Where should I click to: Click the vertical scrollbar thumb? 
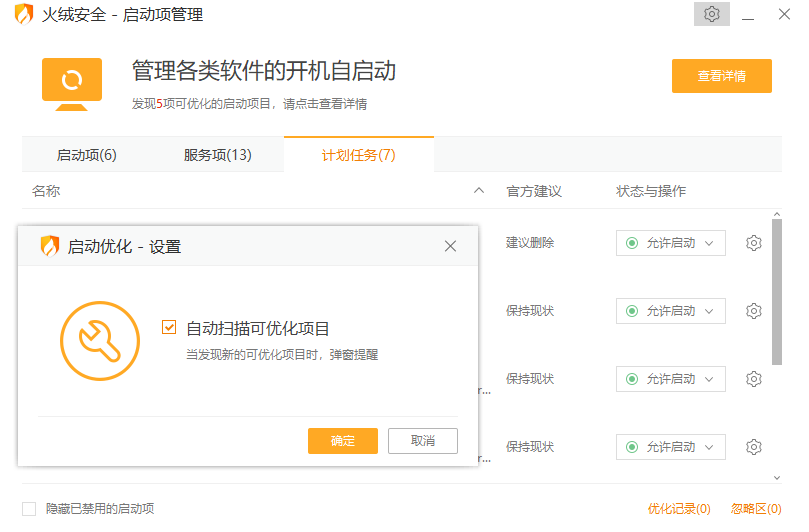(776, 292)
